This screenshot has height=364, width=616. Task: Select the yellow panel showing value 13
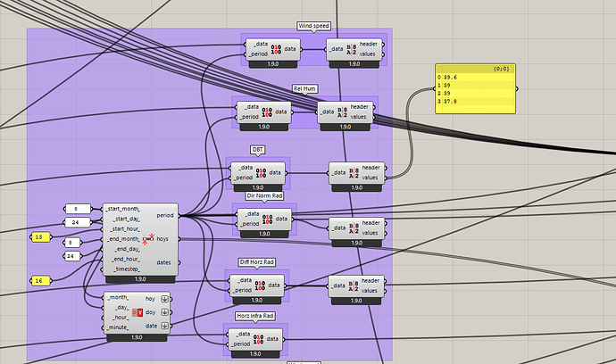pos(40,236)
